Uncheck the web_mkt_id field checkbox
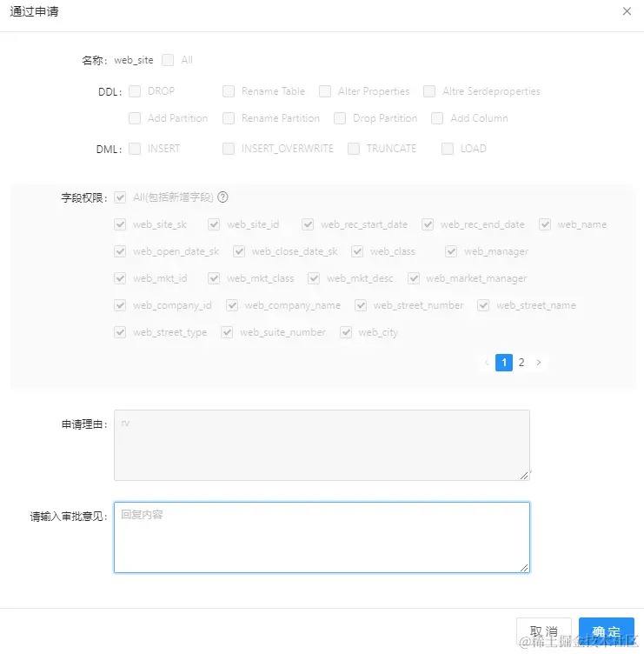The image size is (644, 654). point(120,278)
